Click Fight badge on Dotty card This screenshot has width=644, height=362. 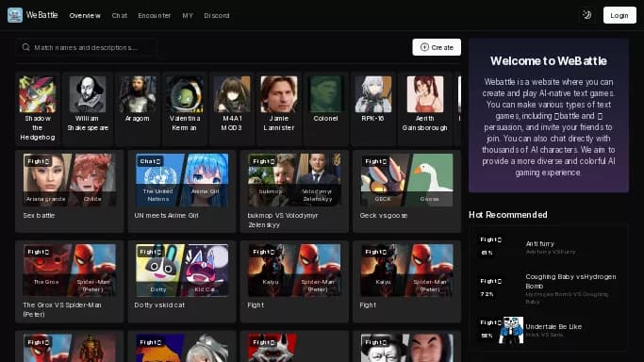150,252
